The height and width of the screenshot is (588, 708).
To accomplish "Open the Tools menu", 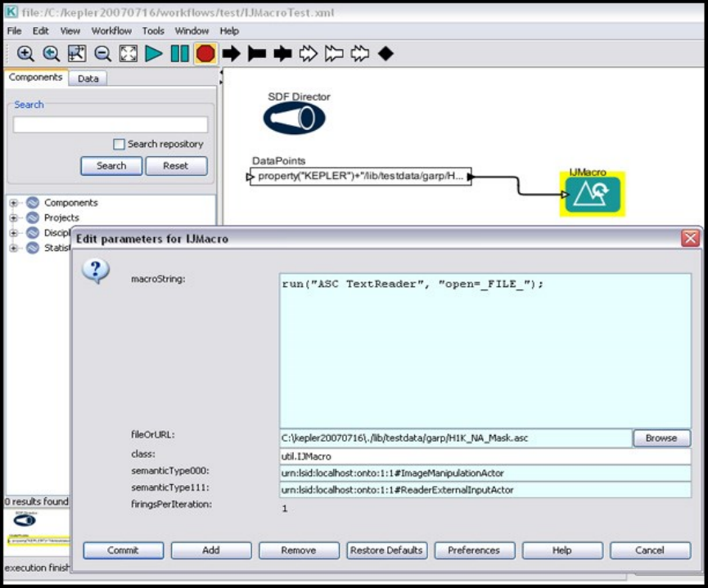I will (x=153, y=31).
